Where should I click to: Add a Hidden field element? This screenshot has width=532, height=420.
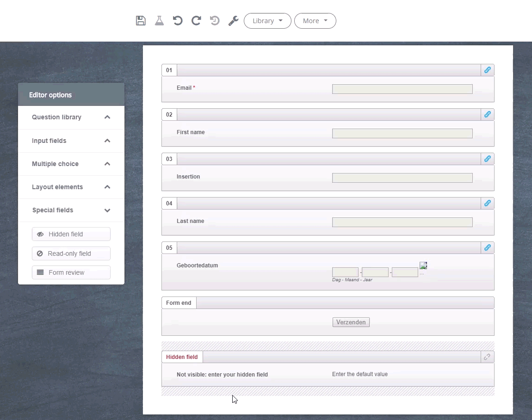(71, 234)
